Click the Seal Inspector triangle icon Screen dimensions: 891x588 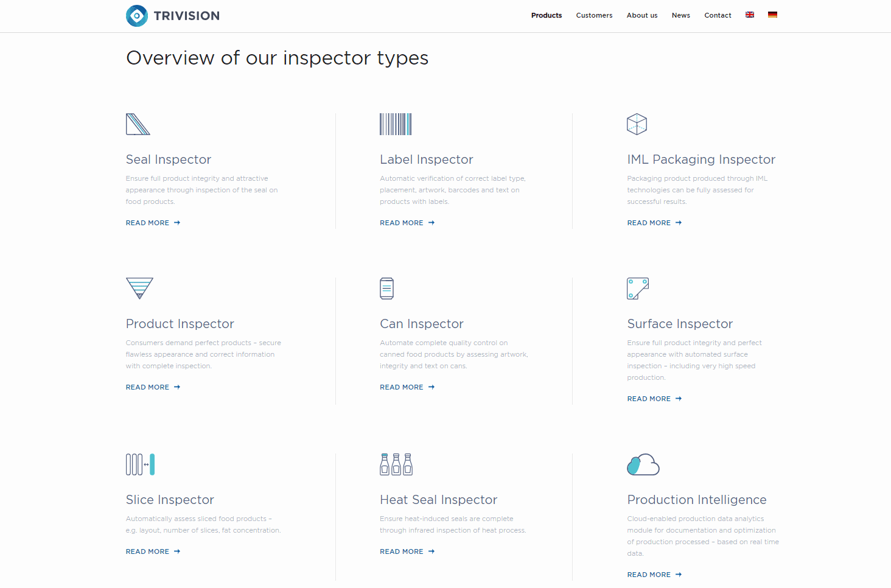tap(138, 124)
